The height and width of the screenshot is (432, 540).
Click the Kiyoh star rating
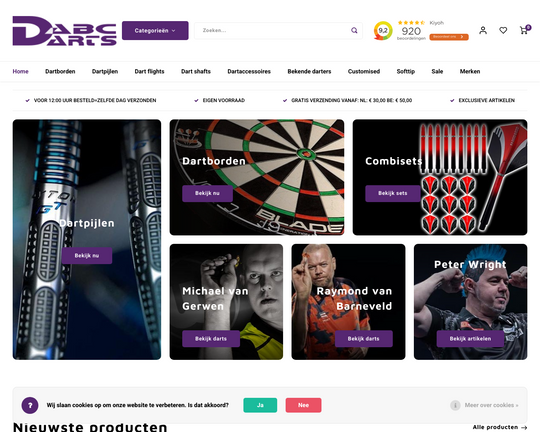(x=411, y=23)
